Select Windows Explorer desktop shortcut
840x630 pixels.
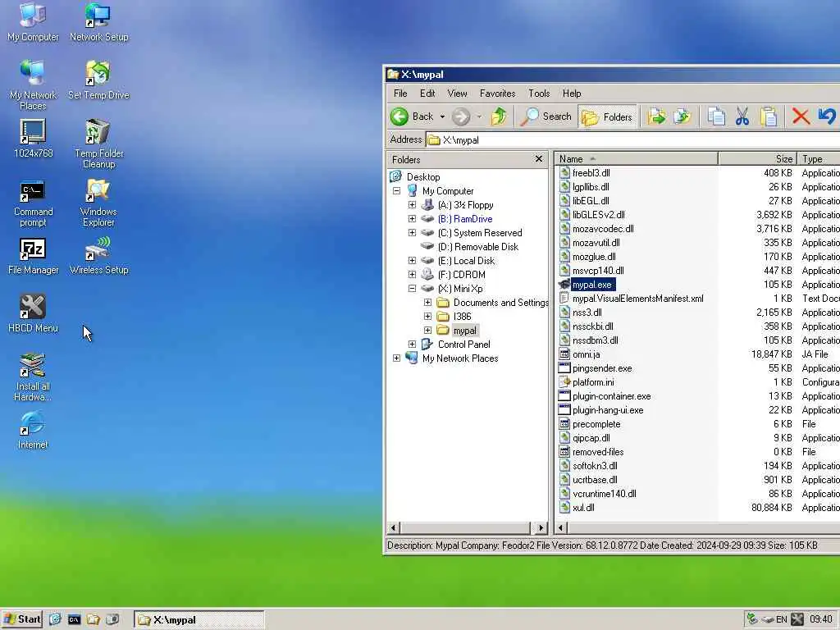(x=98, y=203)
